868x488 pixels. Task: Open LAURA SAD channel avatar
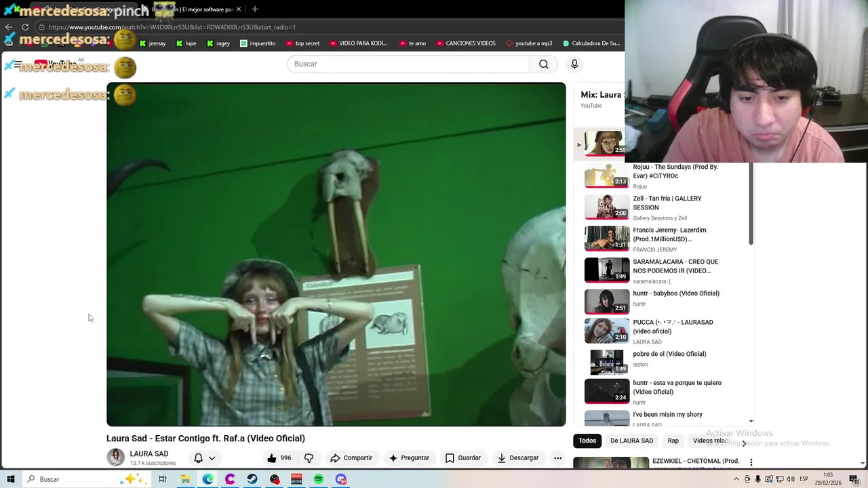pyautogui.click(x=116, y=457)
